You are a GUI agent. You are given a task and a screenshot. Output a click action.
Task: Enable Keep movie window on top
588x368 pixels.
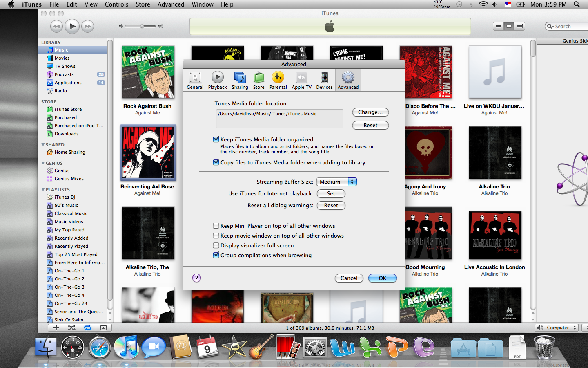point(216,236)
